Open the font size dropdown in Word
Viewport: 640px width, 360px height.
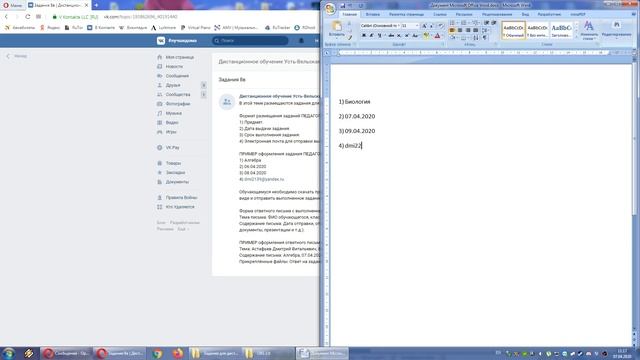point(417,26)
